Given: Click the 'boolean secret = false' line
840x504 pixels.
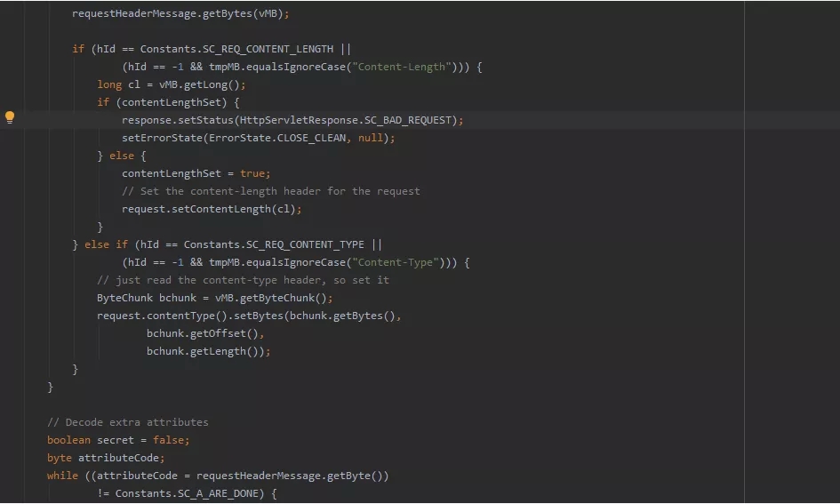Looking at the screenshot, I should tap(118, 440).
